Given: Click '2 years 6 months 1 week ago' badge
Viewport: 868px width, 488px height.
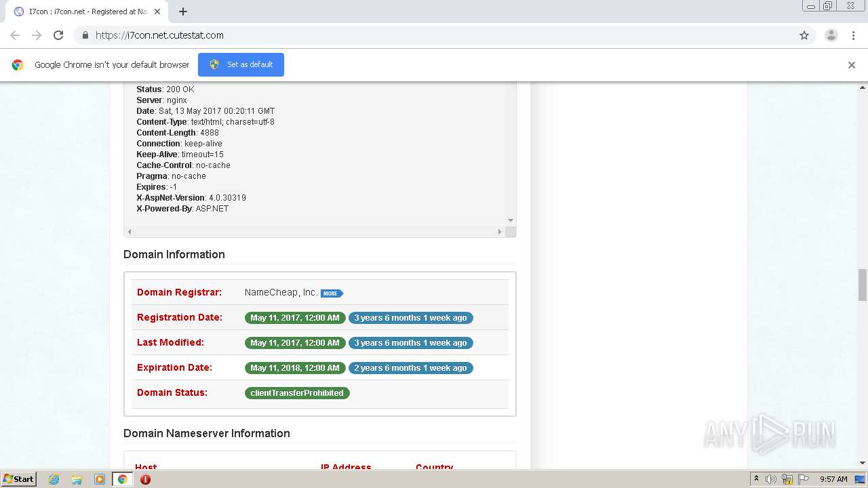Looking at the screenshot, I should [410, 367].
